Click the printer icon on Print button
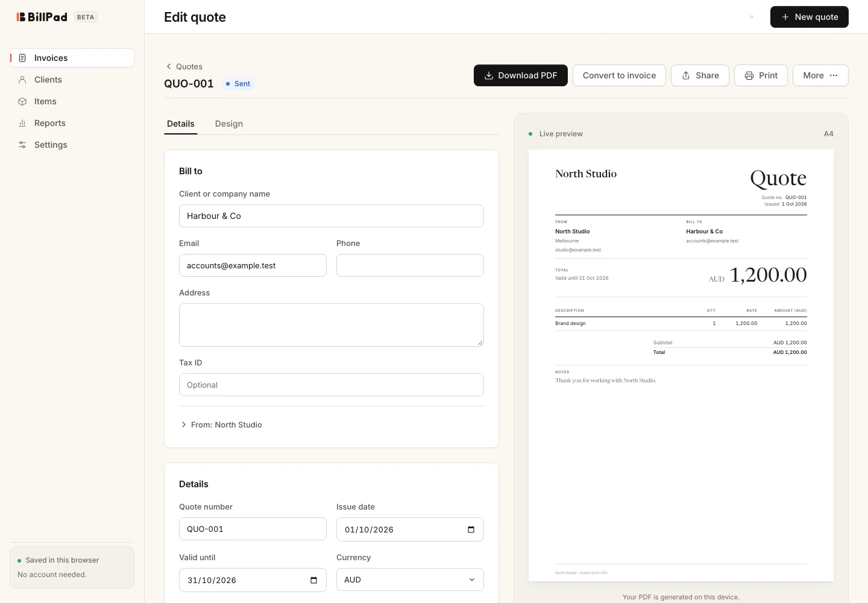The height and width of the screenshot is (603, 868). pos(749,75)
